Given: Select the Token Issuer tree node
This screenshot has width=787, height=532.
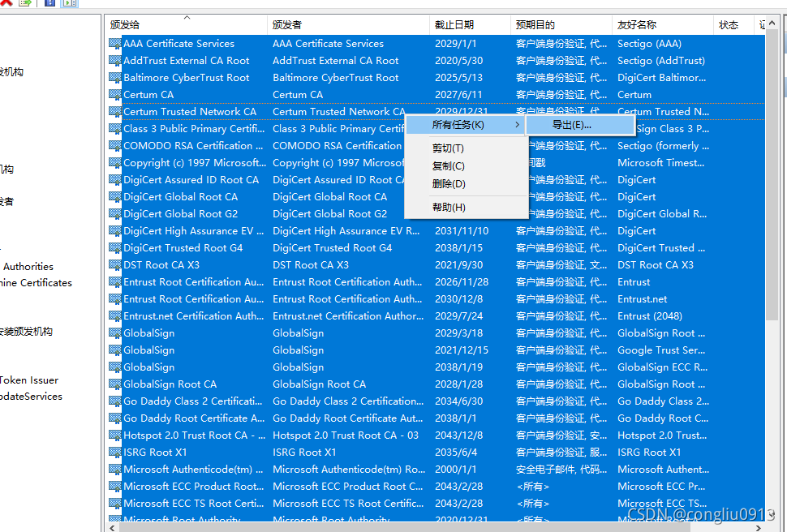Looking at the screenshot, I should 29,380.
